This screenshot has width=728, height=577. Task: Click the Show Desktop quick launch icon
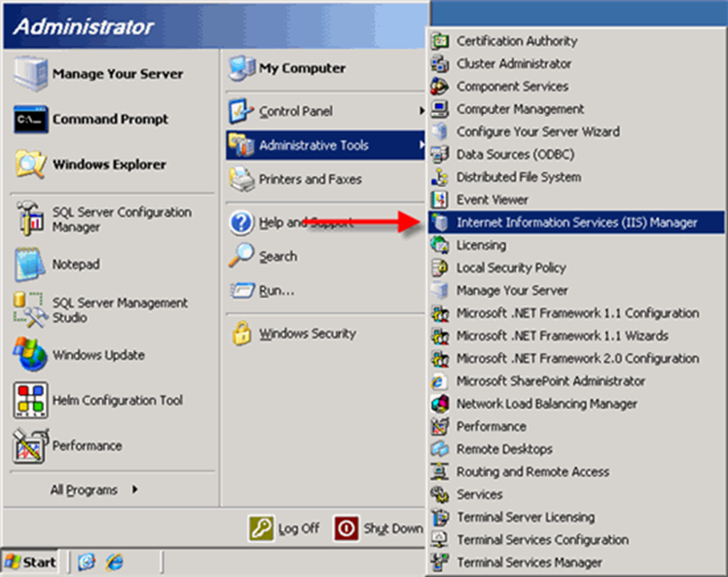86,562
